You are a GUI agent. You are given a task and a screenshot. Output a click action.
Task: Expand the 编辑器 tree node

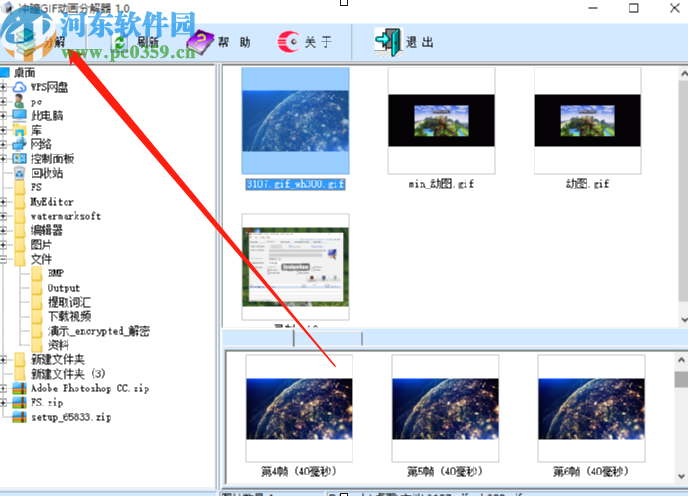click(3, 230)
